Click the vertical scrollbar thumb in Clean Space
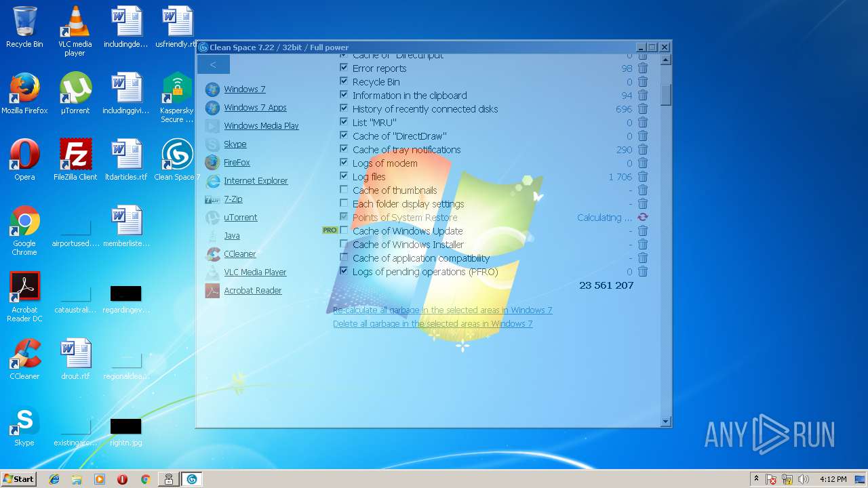The width and height of the screenshot is (868, 488). pyautogui.click(x=666, y=94)
